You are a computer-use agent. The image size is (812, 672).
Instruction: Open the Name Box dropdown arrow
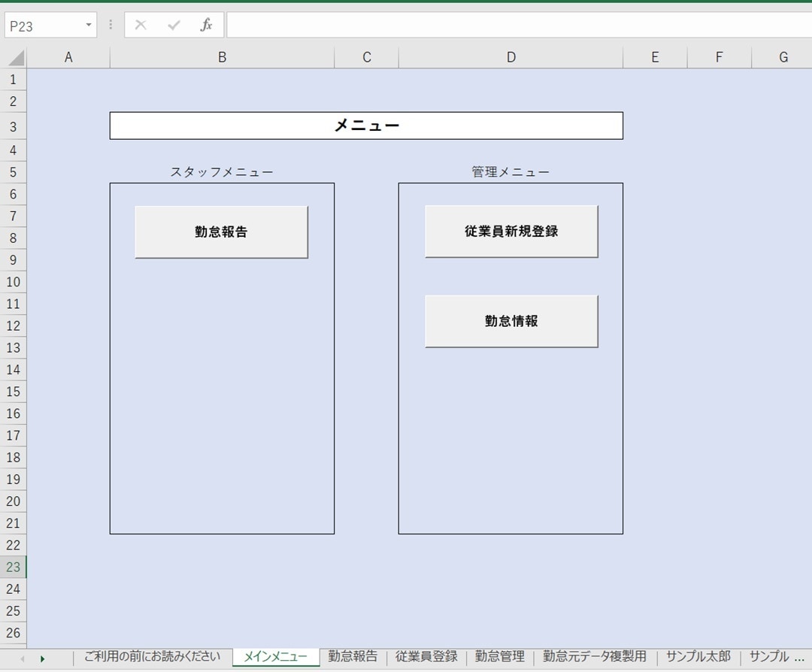89,25
